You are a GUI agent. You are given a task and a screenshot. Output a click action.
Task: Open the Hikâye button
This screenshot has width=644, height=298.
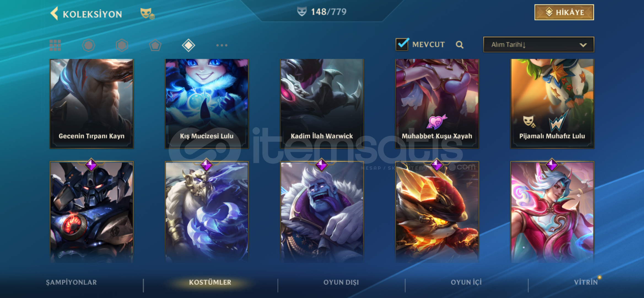click(x=564, y=12)
